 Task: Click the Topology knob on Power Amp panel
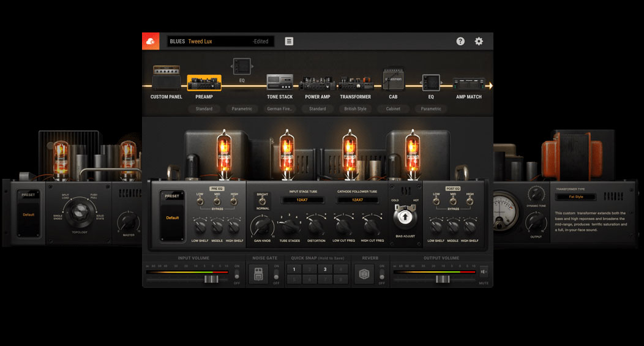(78, 212)
